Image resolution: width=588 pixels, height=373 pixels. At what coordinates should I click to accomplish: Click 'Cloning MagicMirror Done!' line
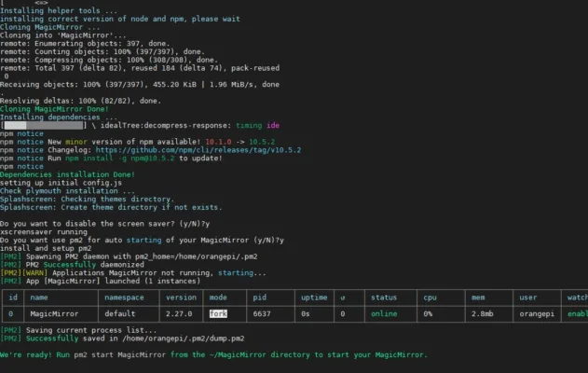click(54, 109)
